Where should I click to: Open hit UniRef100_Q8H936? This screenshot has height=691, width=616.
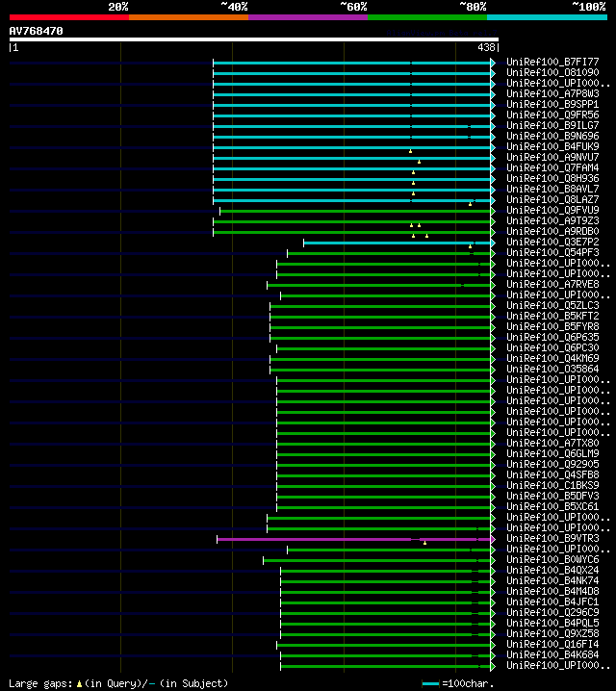point(552,178)
